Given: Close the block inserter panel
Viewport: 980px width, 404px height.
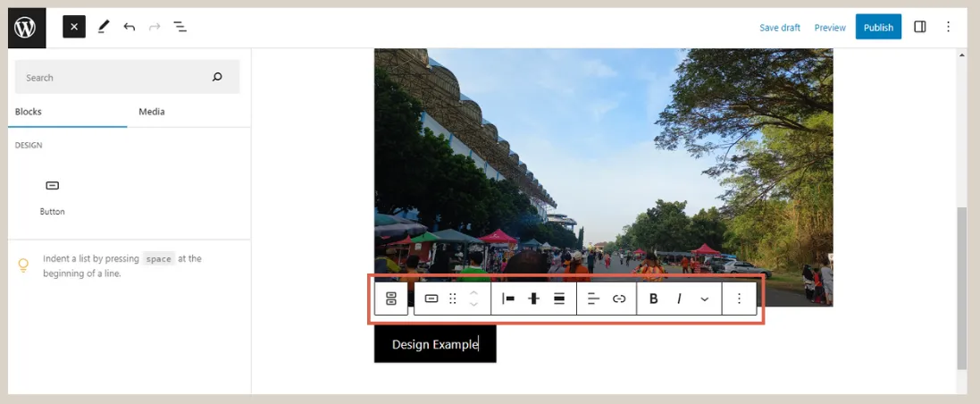Looking at the screenshot, I should (74, 27).
